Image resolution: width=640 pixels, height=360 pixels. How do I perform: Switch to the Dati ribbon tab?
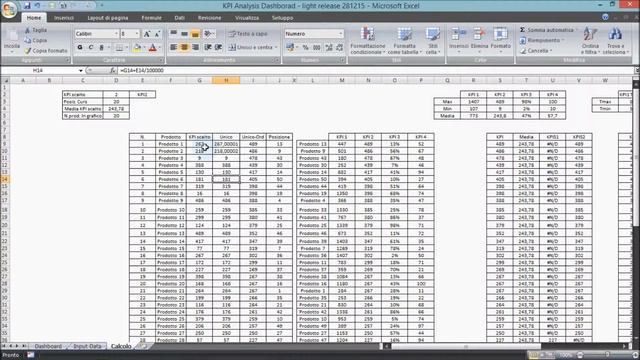180,18
